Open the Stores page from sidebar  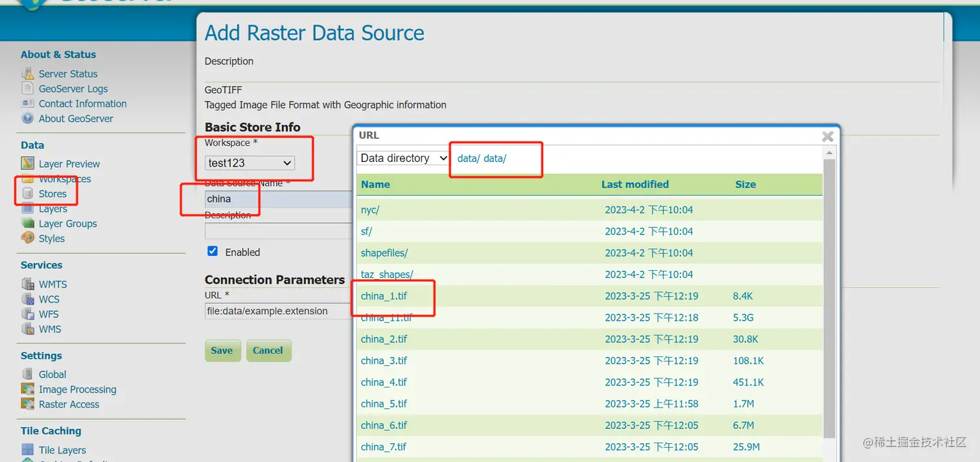click(52, 194)
